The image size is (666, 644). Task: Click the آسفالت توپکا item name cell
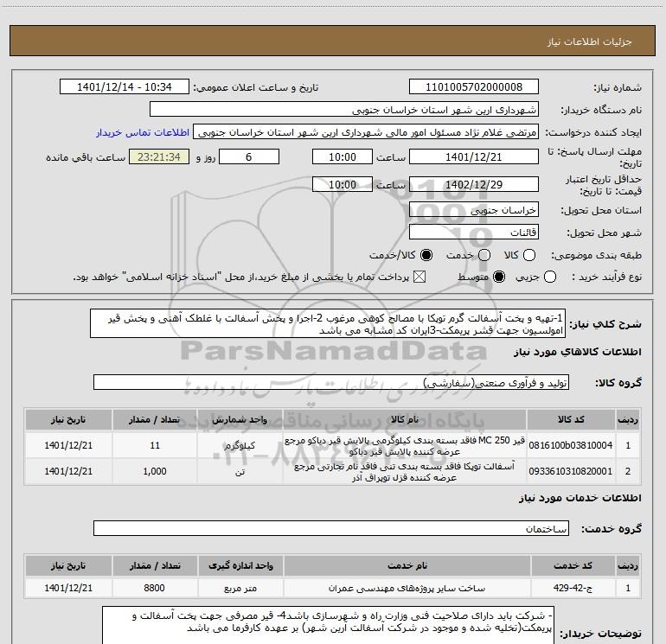tap(405, 471)
